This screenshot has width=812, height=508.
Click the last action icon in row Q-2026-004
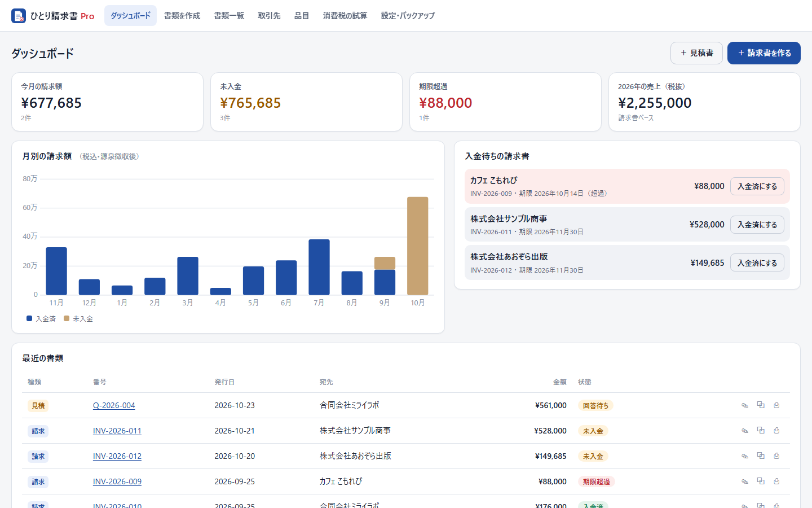coord(776,405)
